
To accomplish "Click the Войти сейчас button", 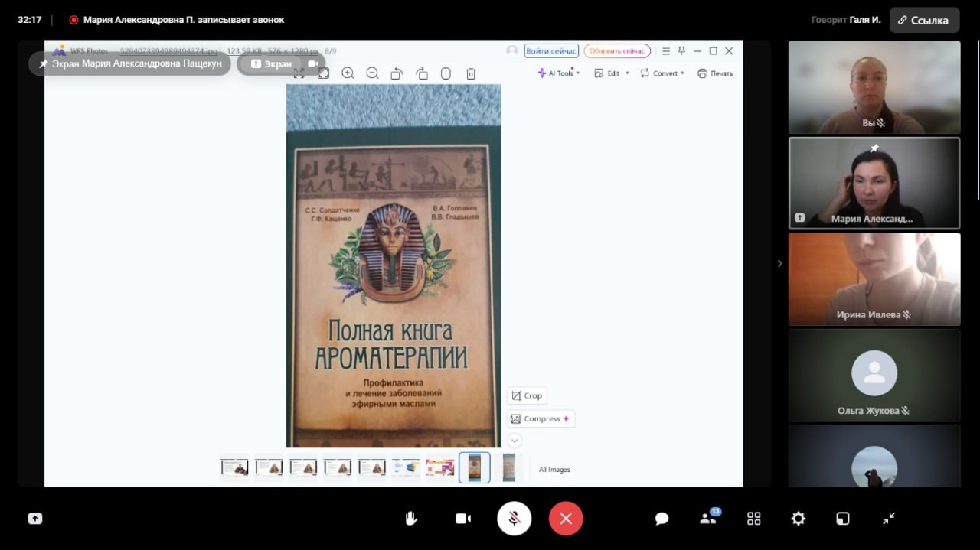I will (x=551, y=51).
